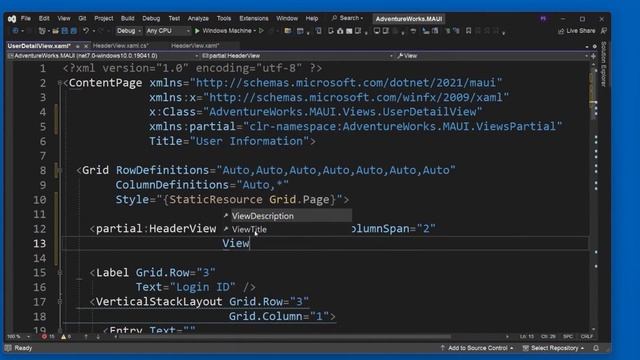Open the AdventureWorks.MAUI project scope dropdown
This screenshot has width=640, height=360.
[x=103, y=56]
